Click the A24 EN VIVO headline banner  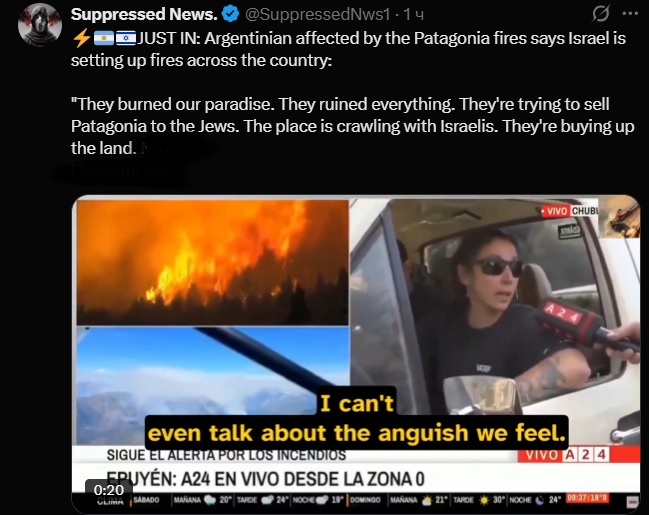(x=265, y=479)
